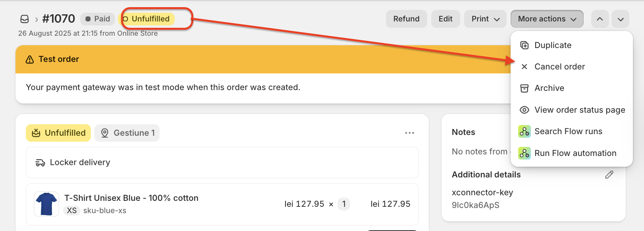Click the Edit order button
The height and width of the screenshot is (231, 644).
coord(445,19)
